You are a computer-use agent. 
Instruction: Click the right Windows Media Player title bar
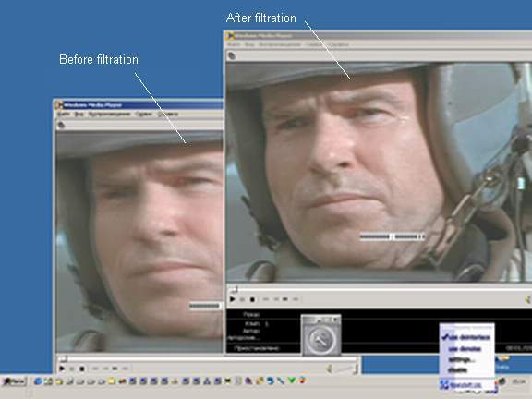(x=378, y=35)
